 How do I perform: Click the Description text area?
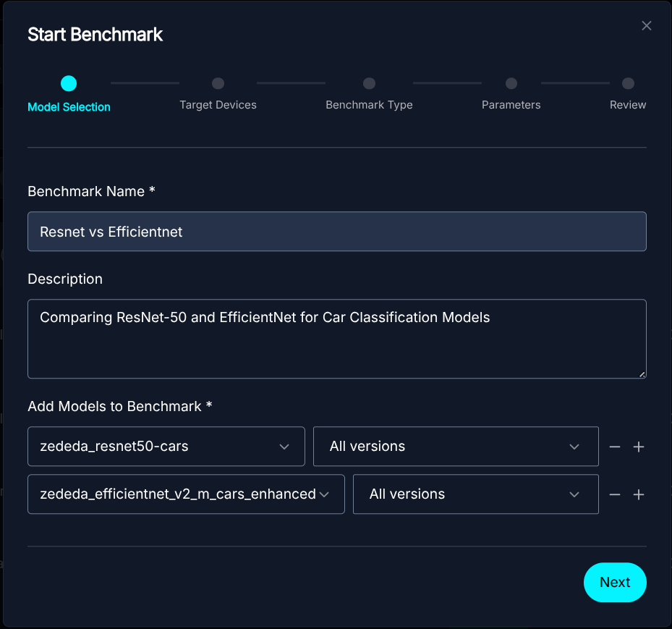(336, 339)
